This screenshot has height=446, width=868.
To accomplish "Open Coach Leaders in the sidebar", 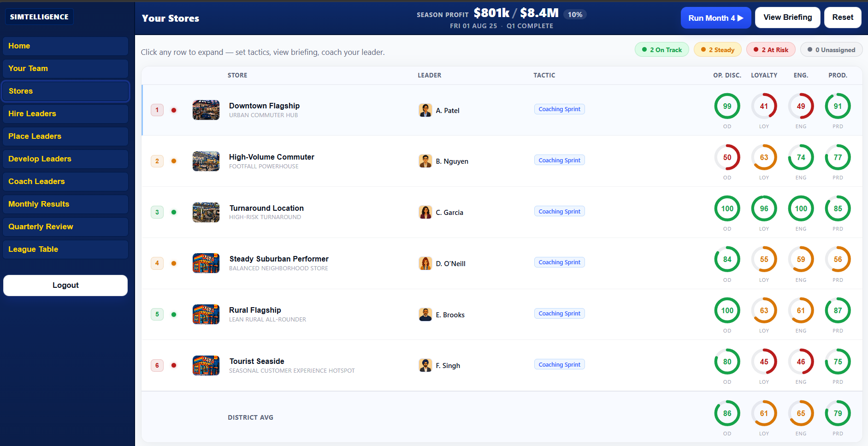I will click(65, 181).
